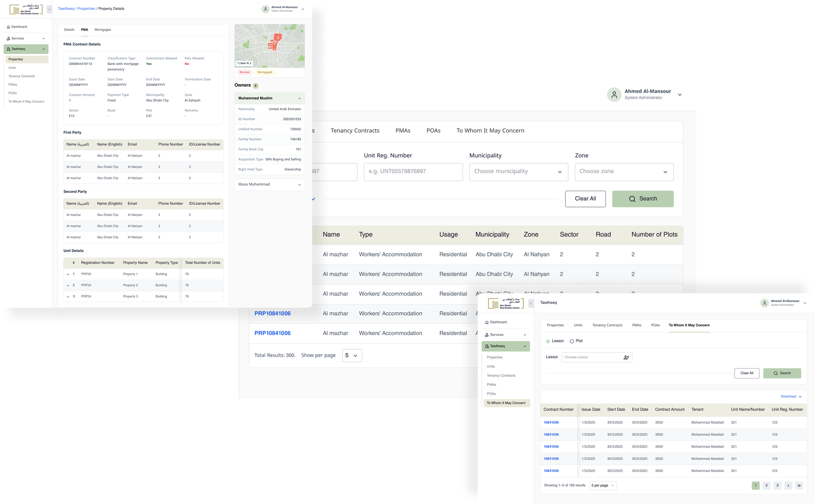Open Tenancy Contracts in Property Details sidebar

click(22, 76)
